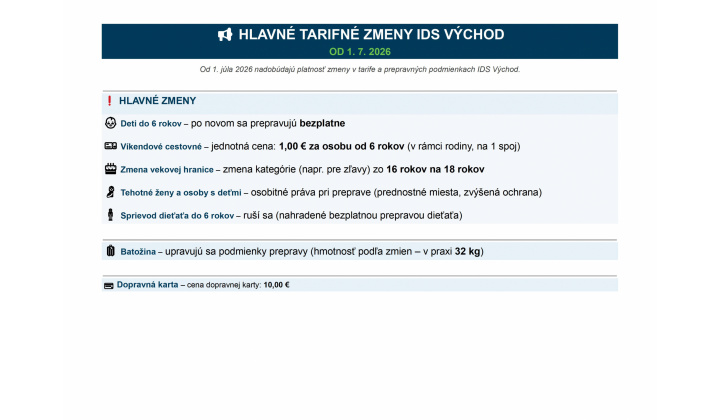Click the text '(v rámci rodiny, na 1 spoj)'

464,146
